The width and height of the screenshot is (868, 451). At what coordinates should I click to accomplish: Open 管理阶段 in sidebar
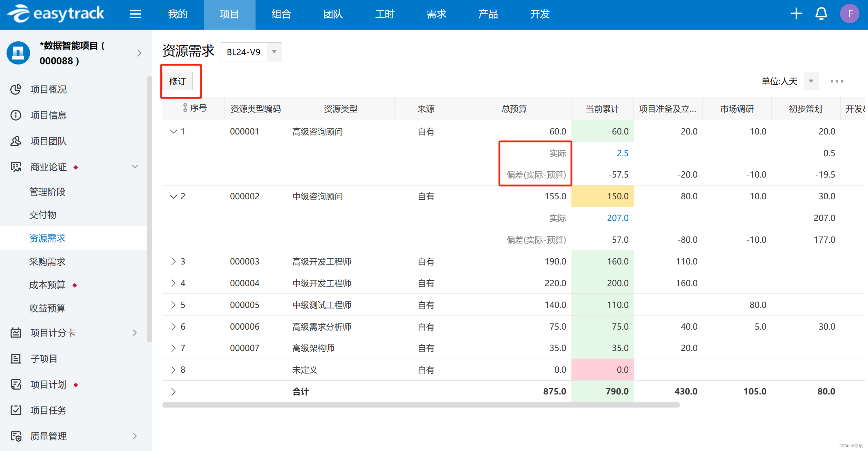coord(47,192)
